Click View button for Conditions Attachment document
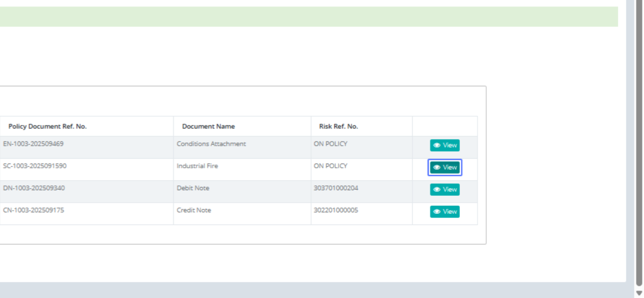 click(444, 145)
